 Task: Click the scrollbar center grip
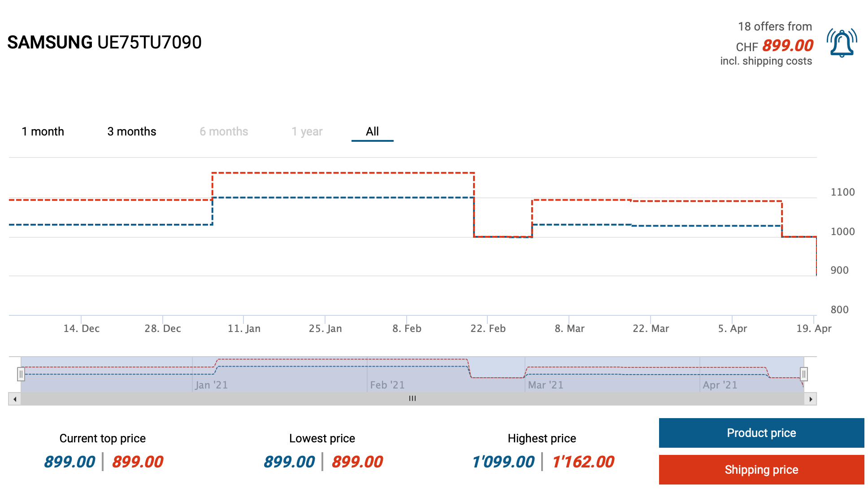click(412, 399)
